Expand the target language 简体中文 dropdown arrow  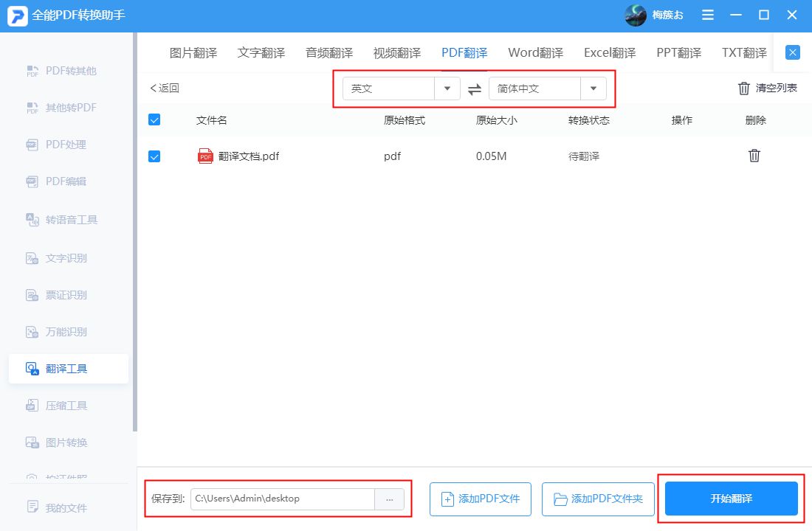point(593,88)
